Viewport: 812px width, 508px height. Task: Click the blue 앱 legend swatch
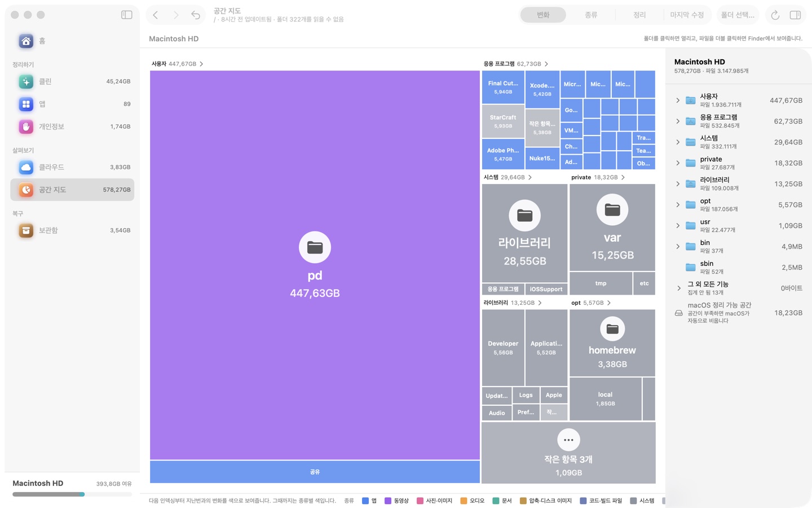coord(365,501)
